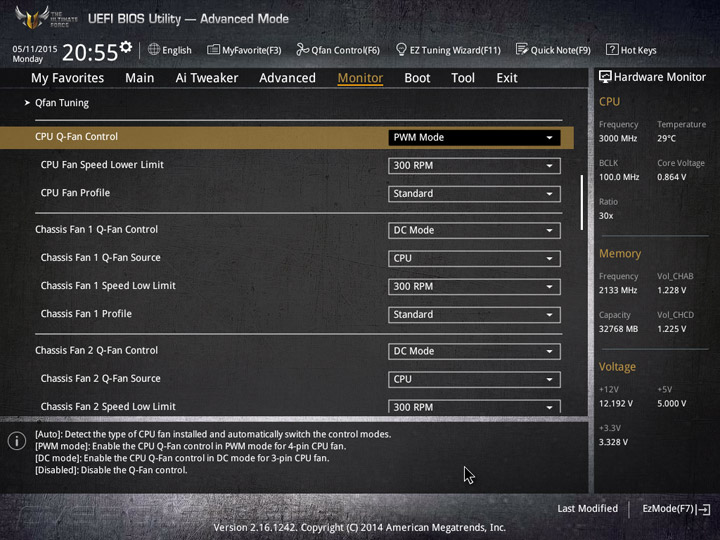Select the CPU Q-Fan Control label
The width and height of the screenshot is (720, 540).
point(76,137)
